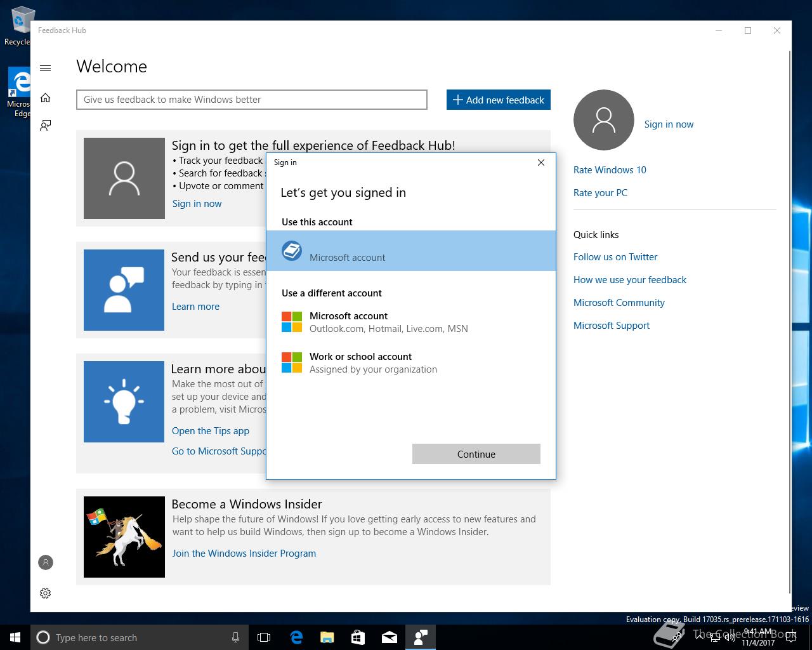Click the 'Use this account' label
Image resolution: width=812 pixels, height=650 pixels.
coord(317,222)
